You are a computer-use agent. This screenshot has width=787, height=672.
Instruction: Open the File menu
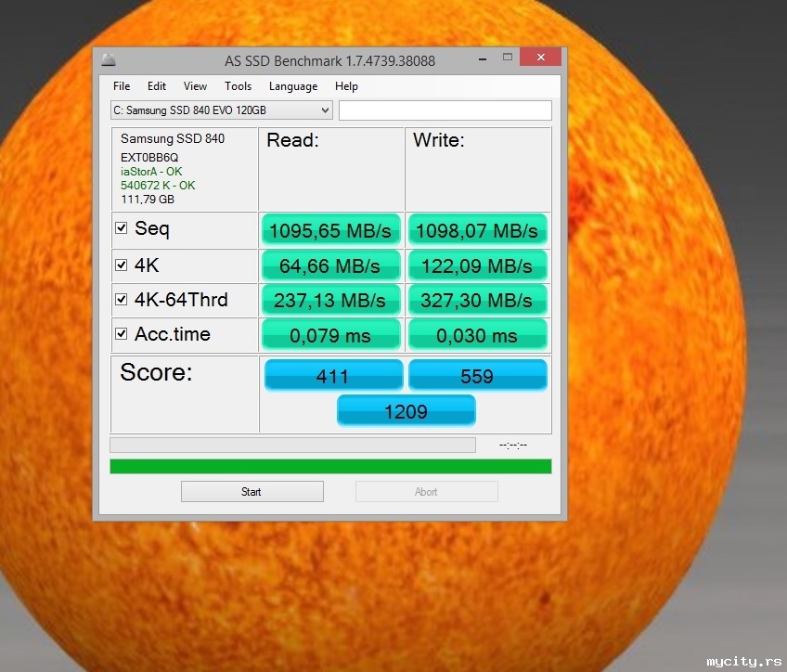(122, 86)
